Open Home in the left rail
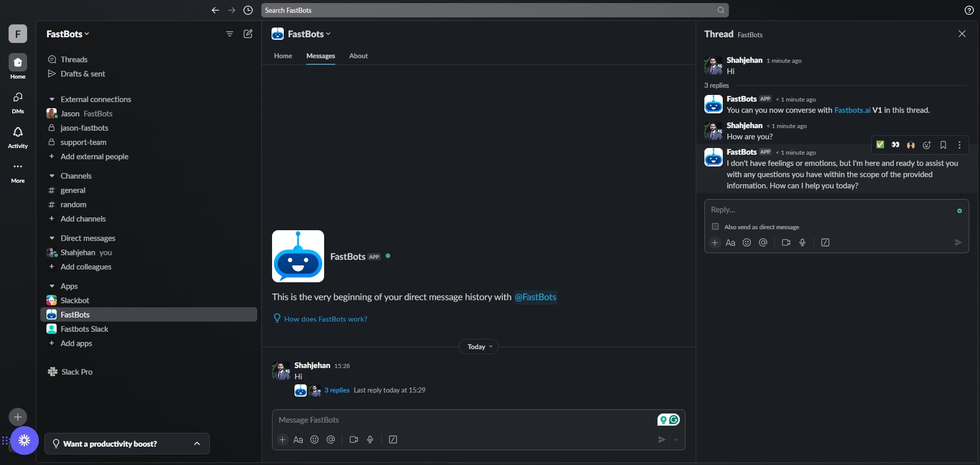Viewport: 980px width, 465px height. (18, 67)
